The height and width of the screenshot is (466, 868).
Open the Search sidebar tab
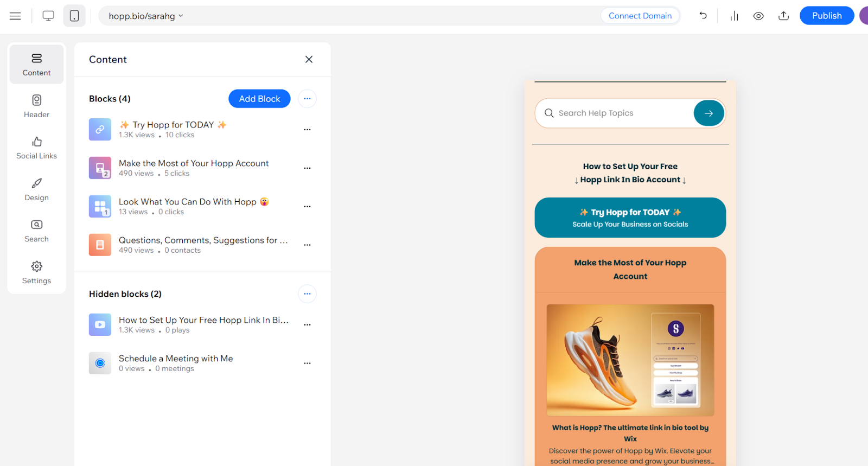(36, 231)
